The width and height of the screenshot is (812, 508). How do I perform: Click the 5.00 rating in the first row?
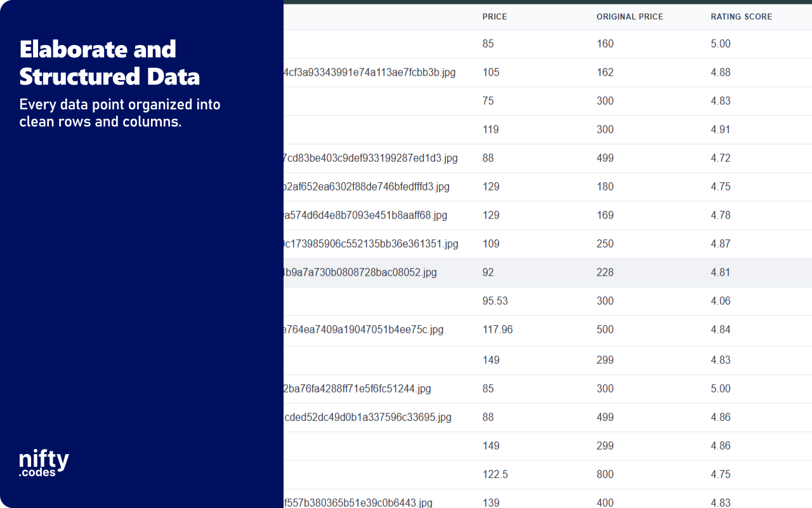(x=721, y=44)
